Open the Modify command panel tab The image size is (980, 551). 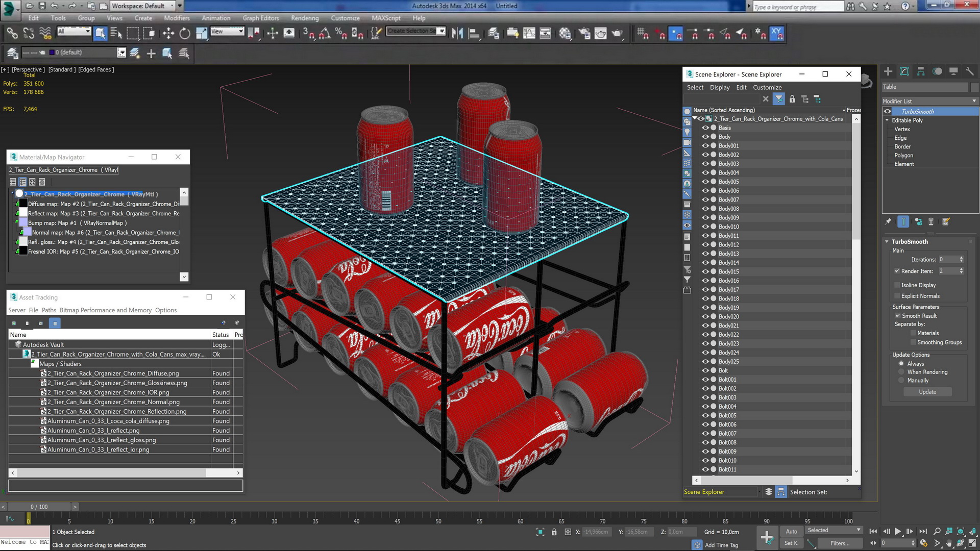click(904, 71)
